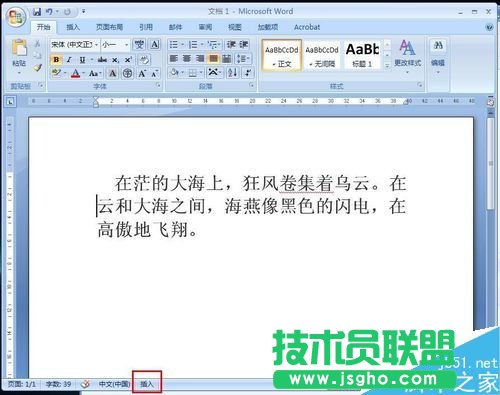Viewport: 500px width, 395px height.
Task: Click the large Paste (粘贴) clipboard icon
Action: pos(19,47)
